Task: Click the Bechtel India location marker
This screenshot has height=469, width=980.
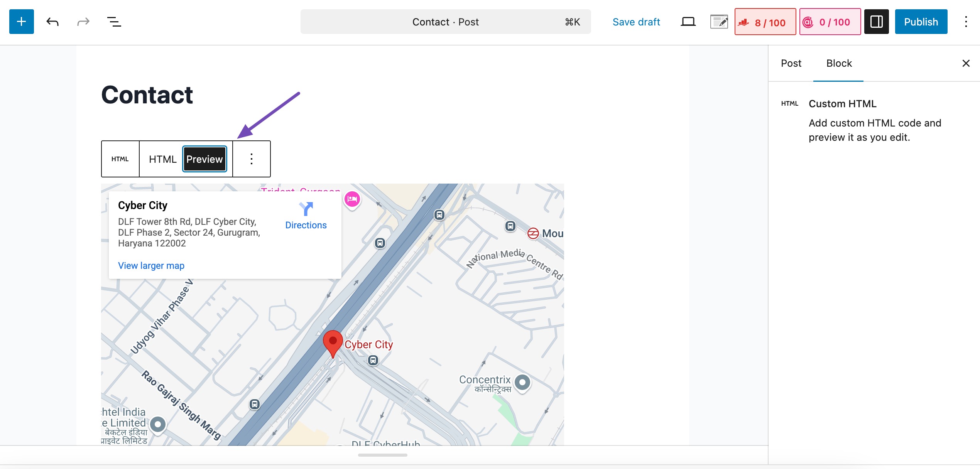Action: pyautogui.click(x=158, y=425)
